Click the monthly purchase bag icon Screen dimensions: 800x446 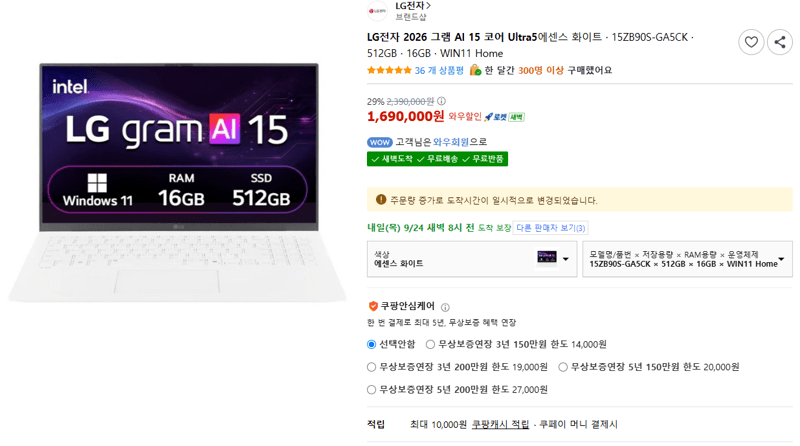[476, 70]
